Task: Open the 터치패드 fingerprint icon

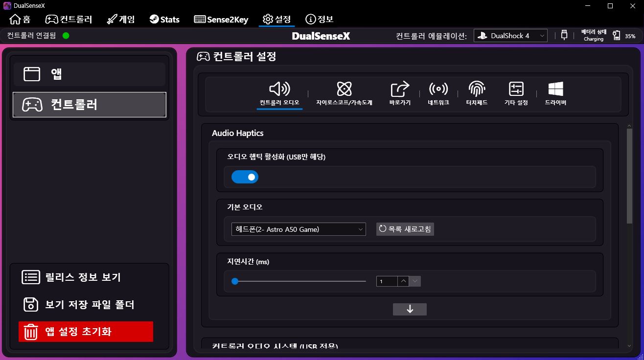Action: point(477,89)
